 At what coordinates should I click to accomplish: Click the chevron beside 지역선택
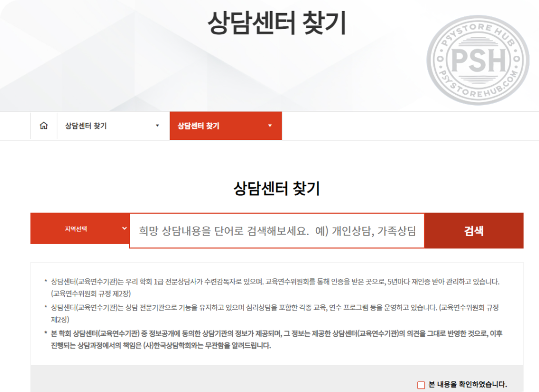click(124, 228)
